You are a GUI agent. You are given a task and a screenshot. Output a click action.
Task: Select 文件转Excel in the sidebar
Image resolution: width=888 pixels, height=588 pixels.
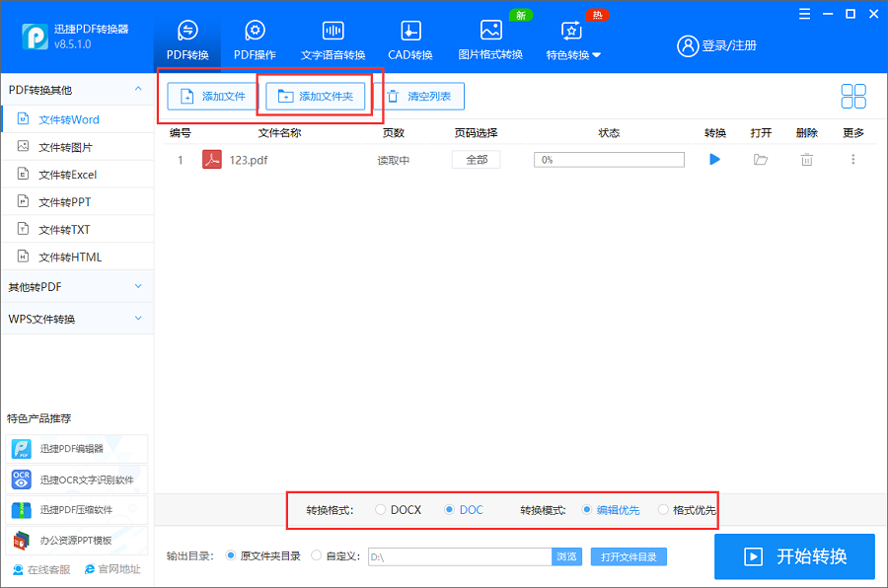[78, 175]
